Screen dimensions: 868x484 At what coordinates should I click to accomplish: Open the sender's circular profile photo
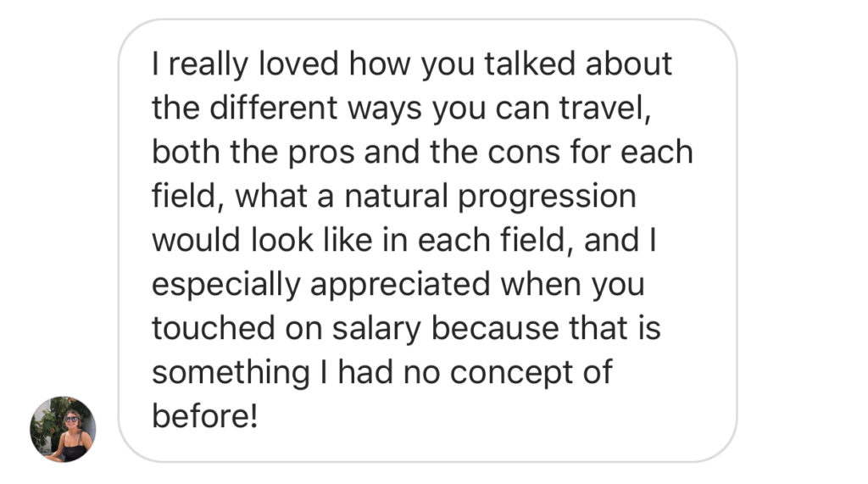pos(63,429)
